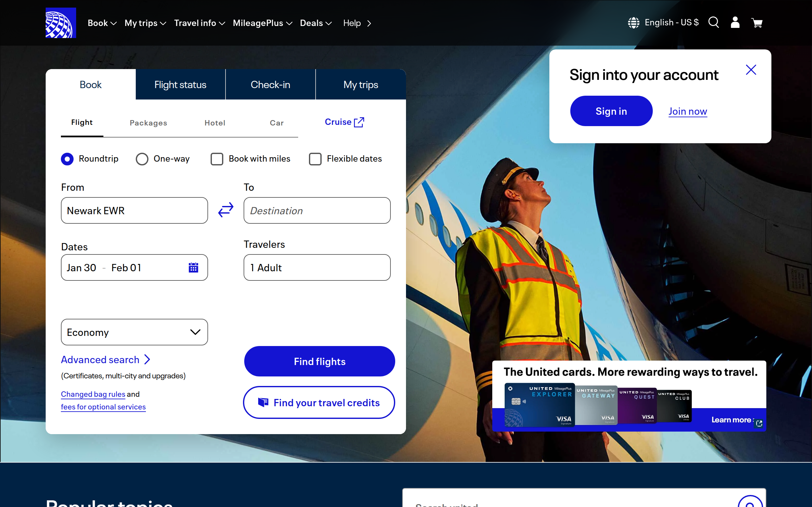Open site search magnifier icon
Viewport: 812px width, 507px height.
click(x=713, y=22)
